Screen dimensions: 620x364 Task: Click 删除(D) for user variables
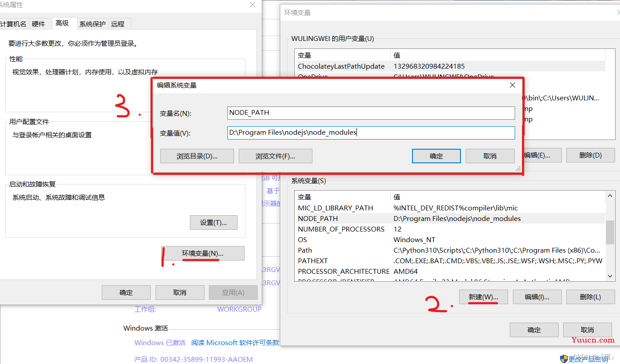click(x=590, y=155)
